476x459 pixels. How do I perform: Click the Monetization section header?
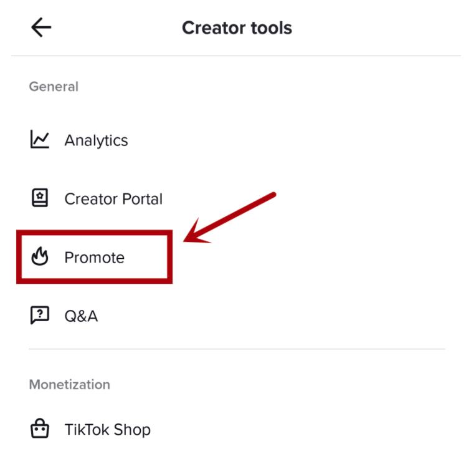pos(69,385)
